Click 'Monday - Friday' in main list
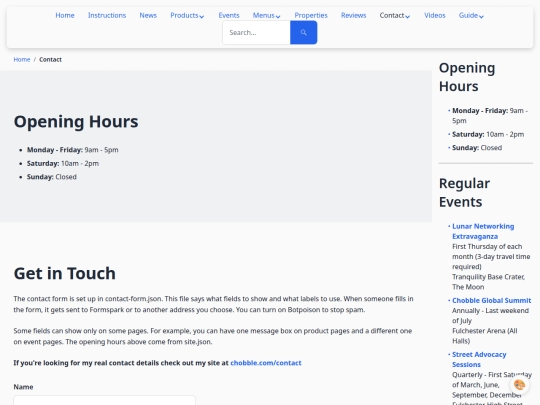 tap(55, 150)
